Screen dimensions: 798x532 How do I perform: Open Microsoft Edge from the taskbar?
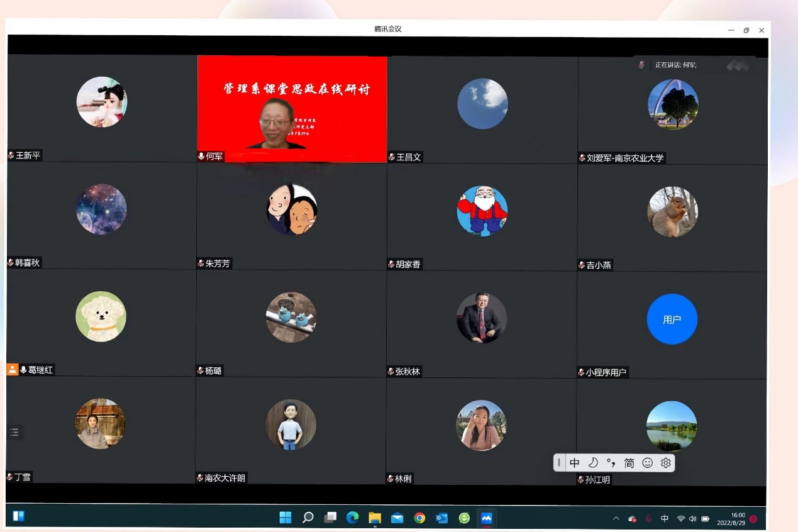pos(352,518)
